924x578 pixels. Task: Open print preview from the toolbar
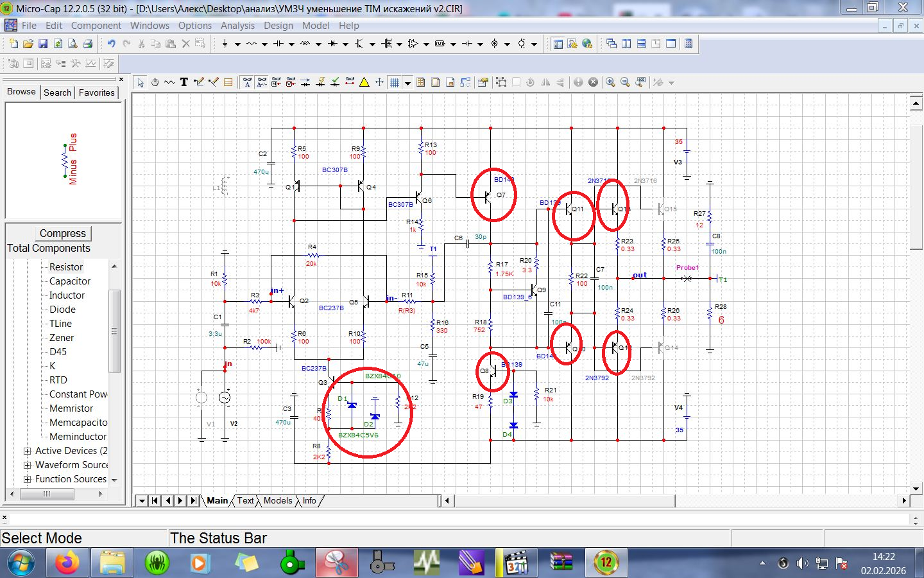click(x=73, y=44)
